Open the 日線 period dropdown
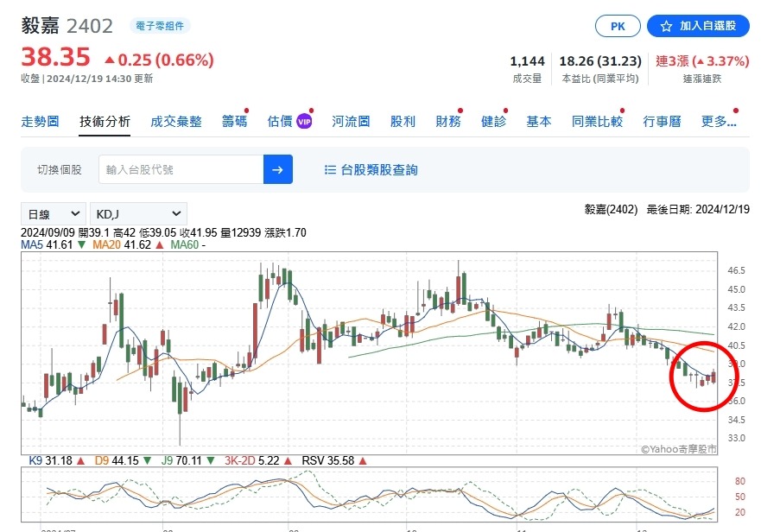The width and height of the screenshot is (761, 532). [53, 213]
